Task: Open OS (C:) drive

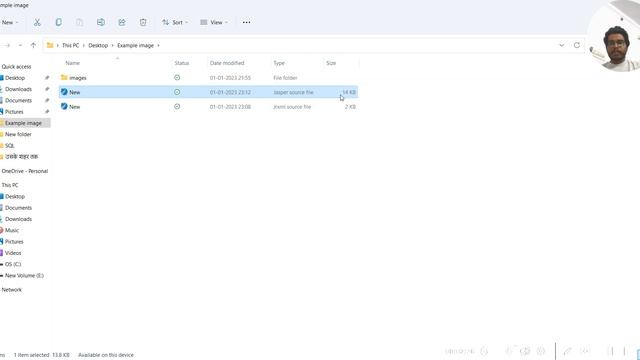Action: click(x=13, y=264)
